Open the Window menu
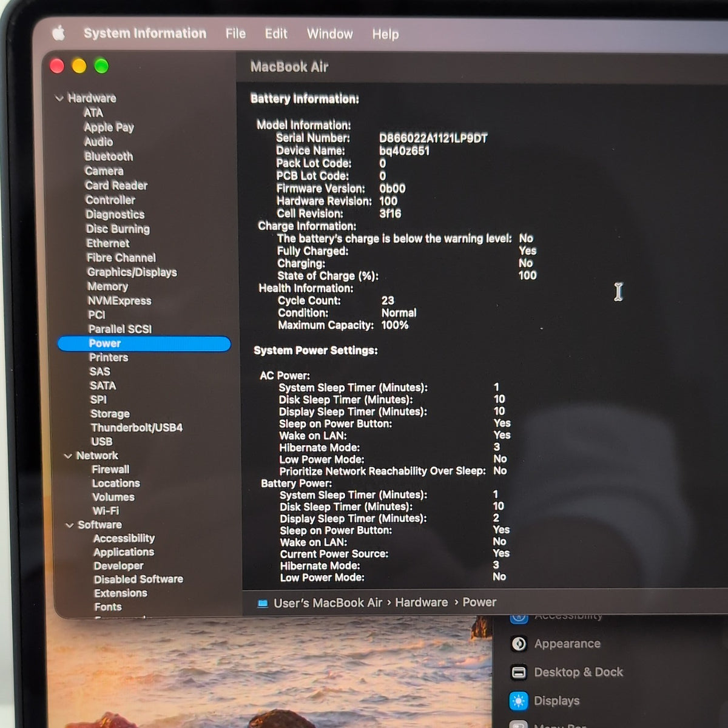The width and height of the screenshot is (728, 728). pyautogui.click(x=329, y=34)
